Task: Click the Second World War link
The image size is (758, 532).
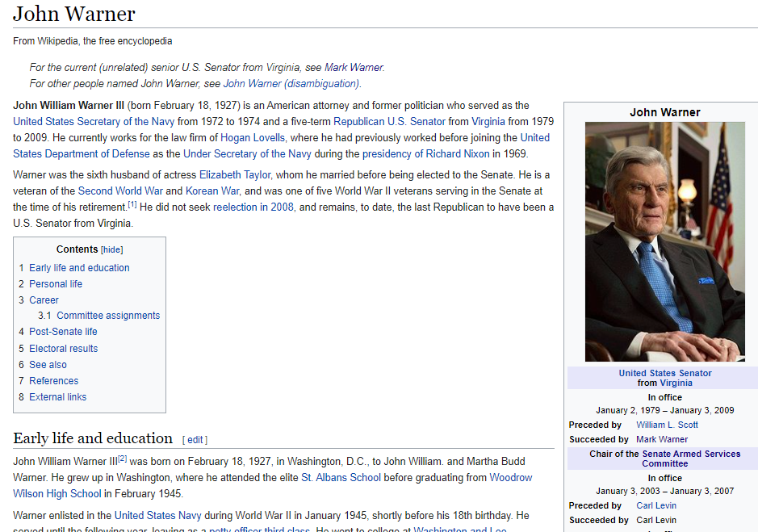Action: pos(120,191)
